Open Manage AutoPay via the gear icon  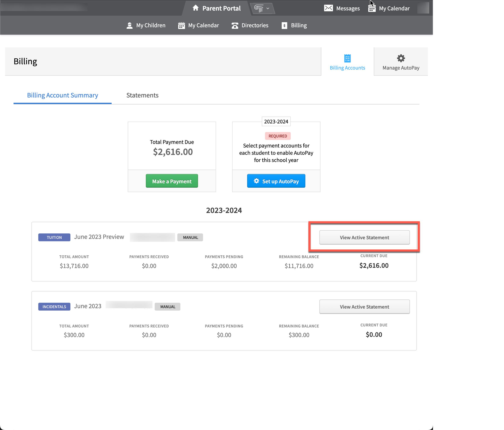tap(400, 58)
